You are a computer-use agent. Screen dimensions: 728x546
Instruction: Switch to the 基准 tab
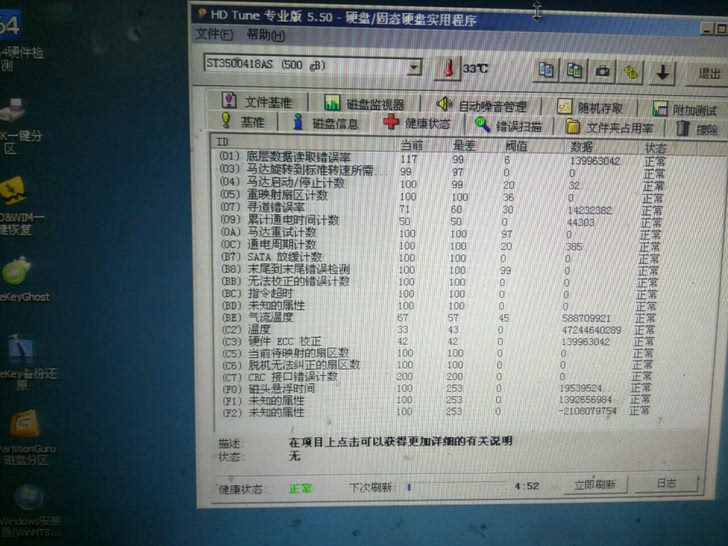coord(242,122)
